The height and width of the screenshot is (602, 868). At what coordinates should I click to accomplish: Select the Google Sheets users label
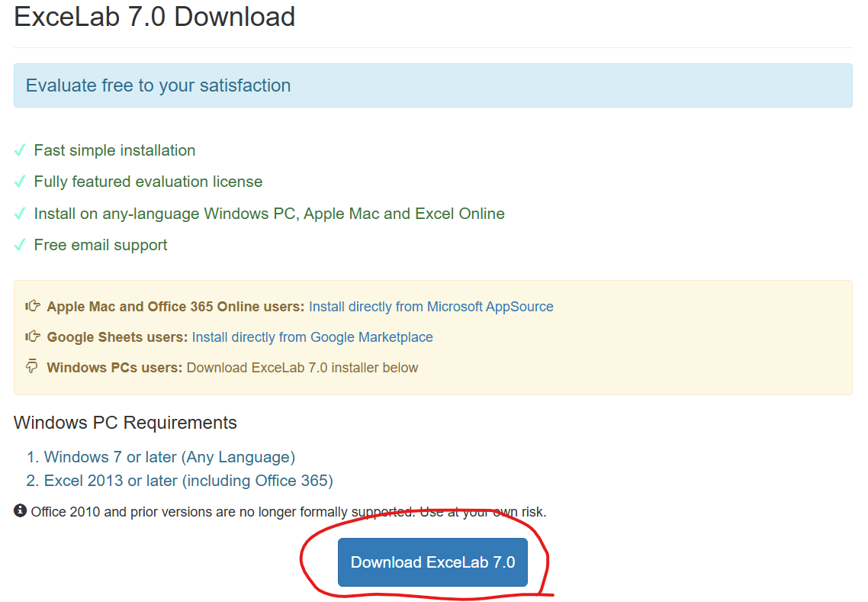tap(117, 337)
